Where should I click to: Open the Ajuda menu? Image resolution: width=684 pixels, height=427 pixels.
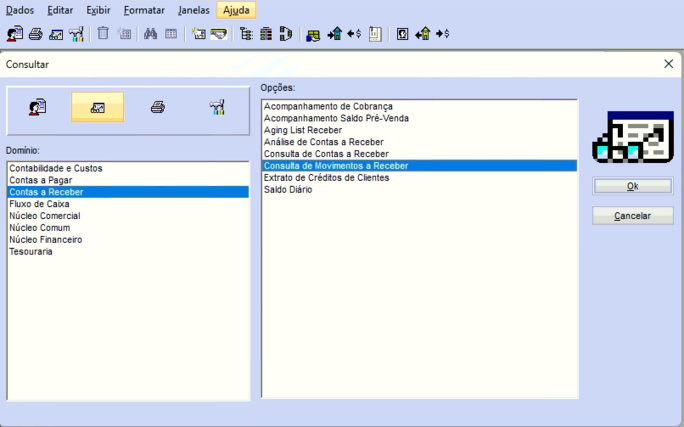point(236,10)
